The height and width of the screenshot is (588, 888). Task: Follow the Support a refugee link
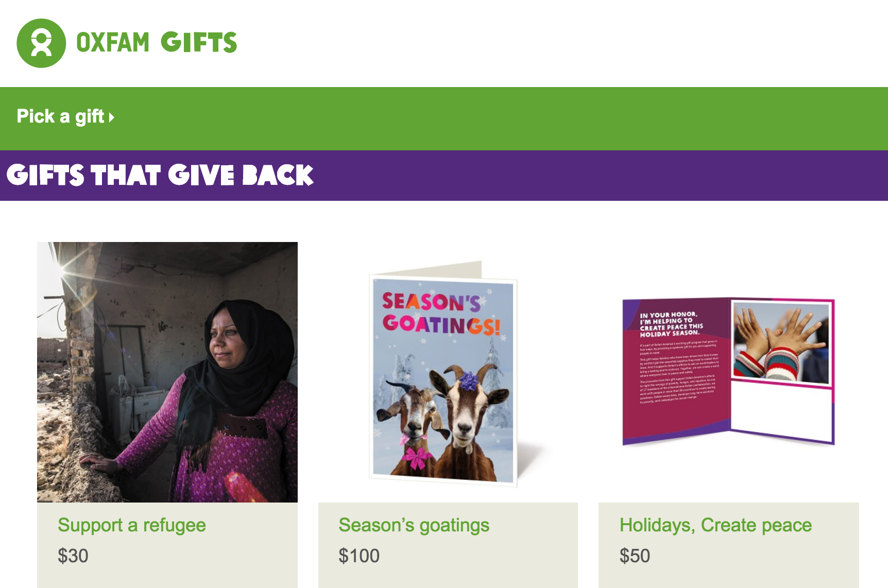[132, 525]
